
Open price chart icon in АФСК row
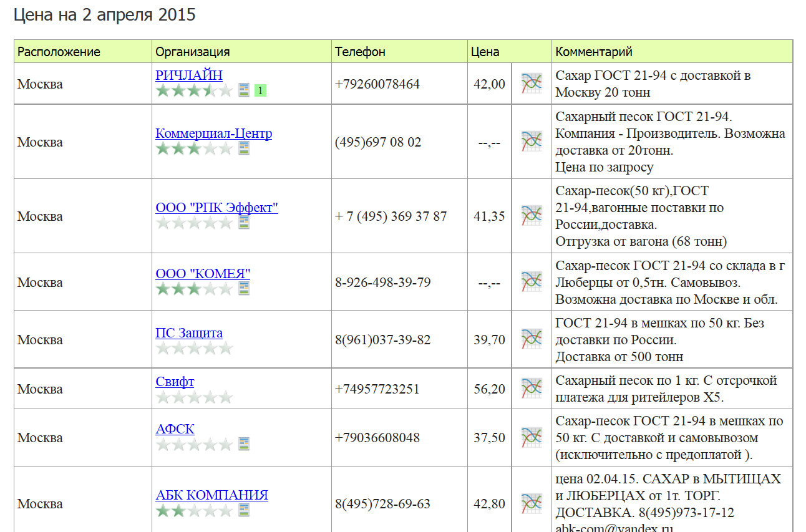(532, 437)
